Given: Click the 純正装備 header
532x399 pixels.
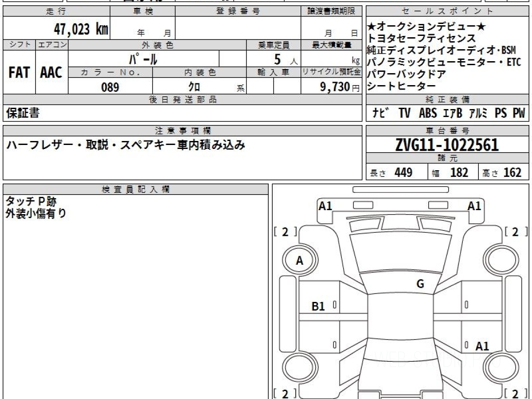Looking at the screenshot, I should (448, 100).
